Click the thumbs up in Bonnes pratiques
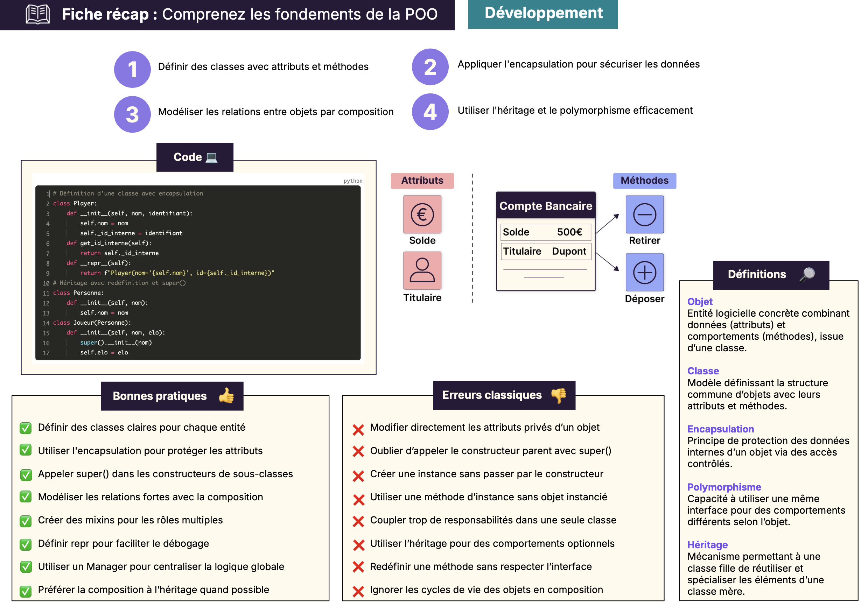The image size is (868, 613). coord(227,396)
